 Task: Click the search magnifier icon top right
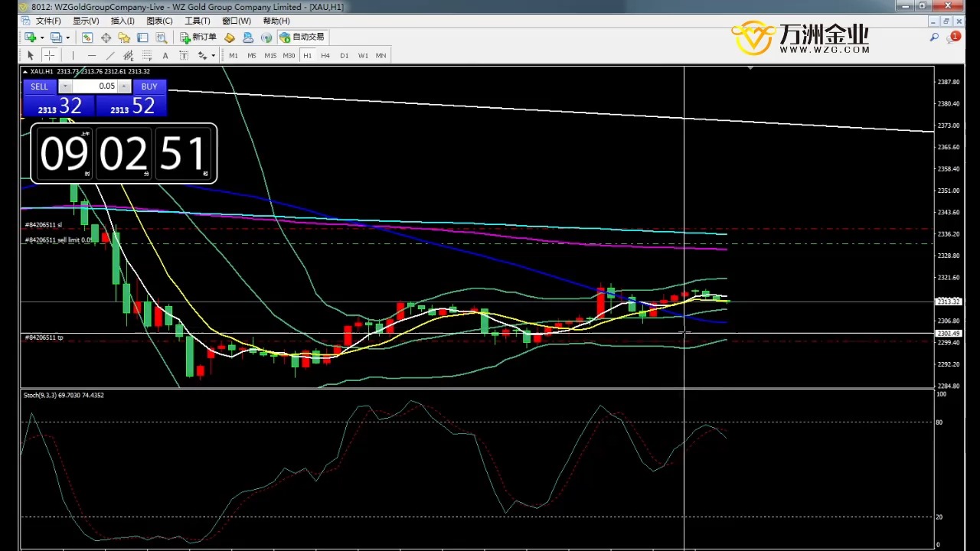pyautogui.click(x=934, y=37)
